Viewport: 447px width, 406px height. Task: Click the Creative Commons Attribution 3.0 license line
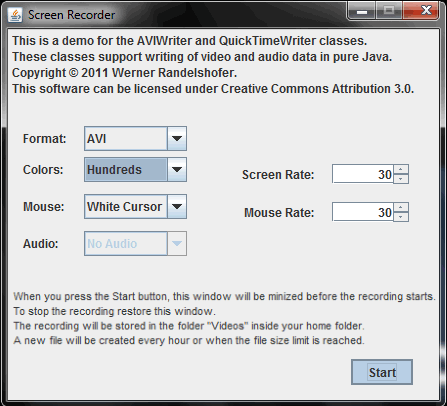(213, 89)
